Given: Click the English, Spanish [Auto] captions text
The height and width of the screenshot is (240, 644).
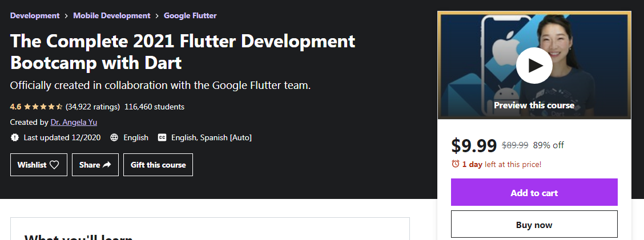Looking at the screenshot, I should pos(211,138).
